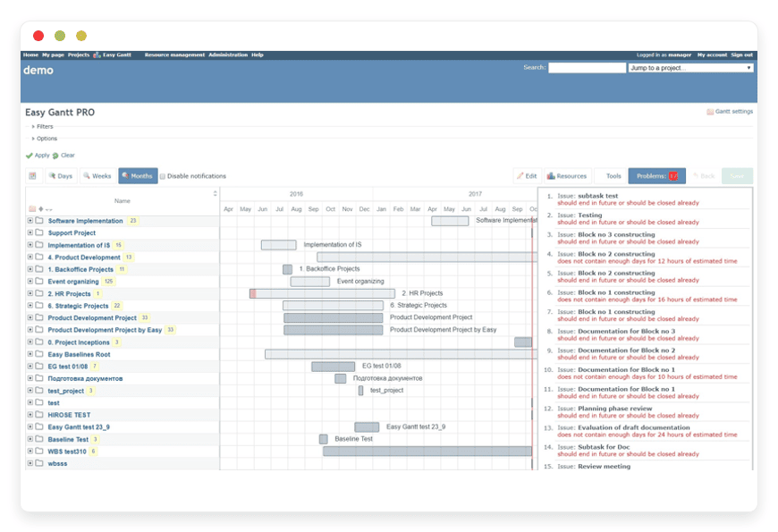This screenshot has height=532, width=778.
Task: Open 0. Project Inceptions project link
Action: pos(79,342)
